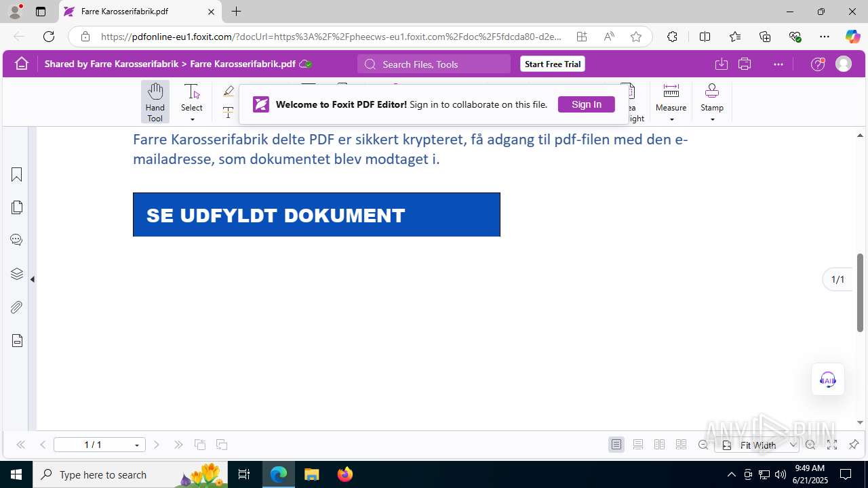This screenshot has height=488, width=868.
Task: Enter full screen mode icon
Action: coord(832,445)
